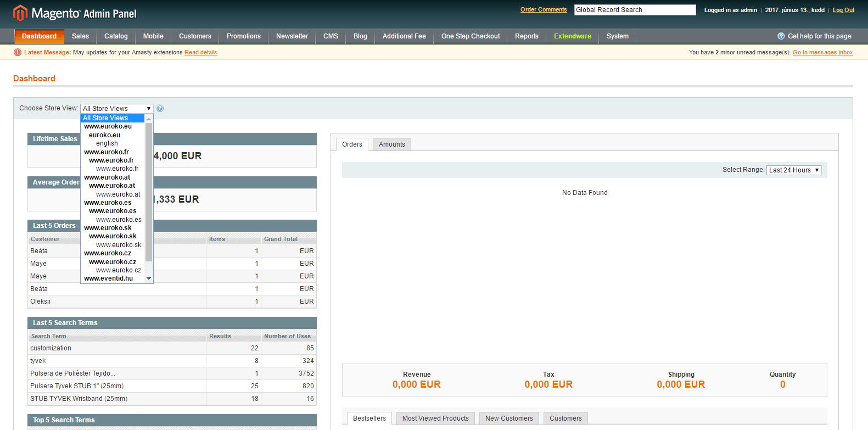Switch to the Amounts chart tab

(392, 144)
